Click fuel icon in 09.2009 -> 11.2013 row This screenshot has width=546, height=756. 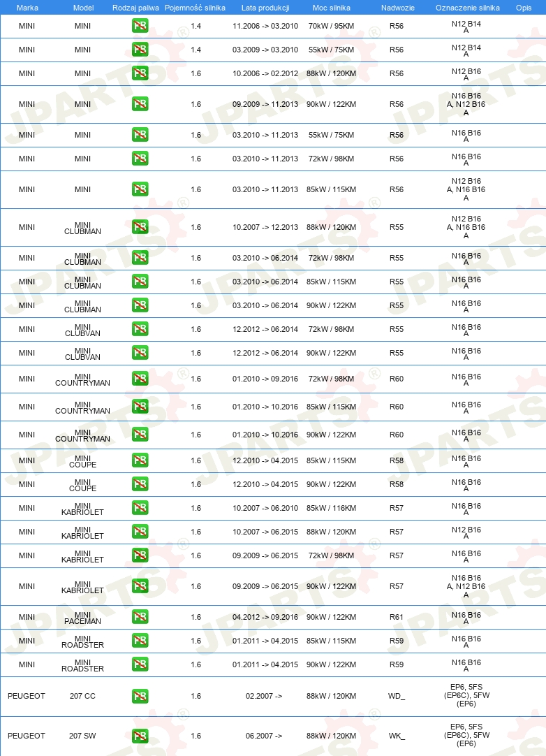point(140,104)
